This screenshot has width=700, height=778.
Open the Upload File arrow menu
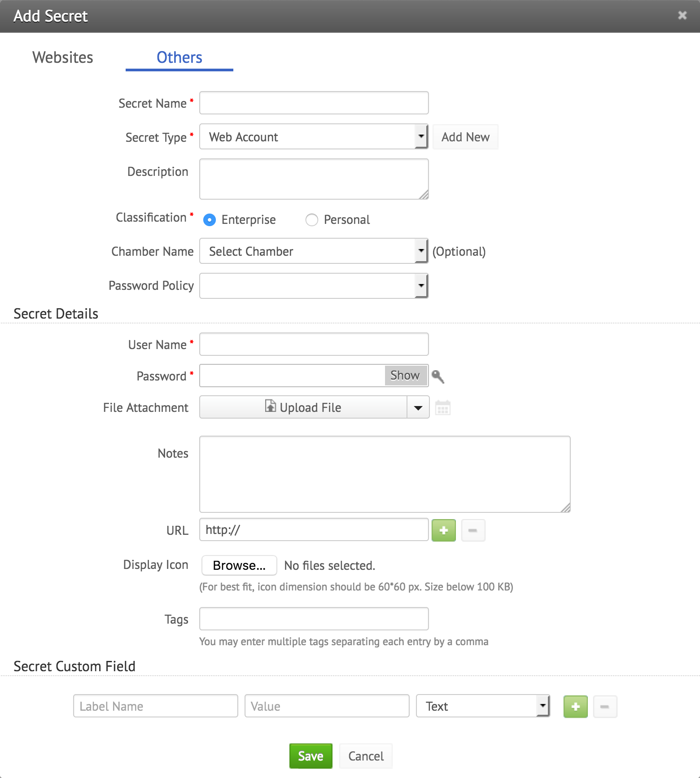point(418,407)
